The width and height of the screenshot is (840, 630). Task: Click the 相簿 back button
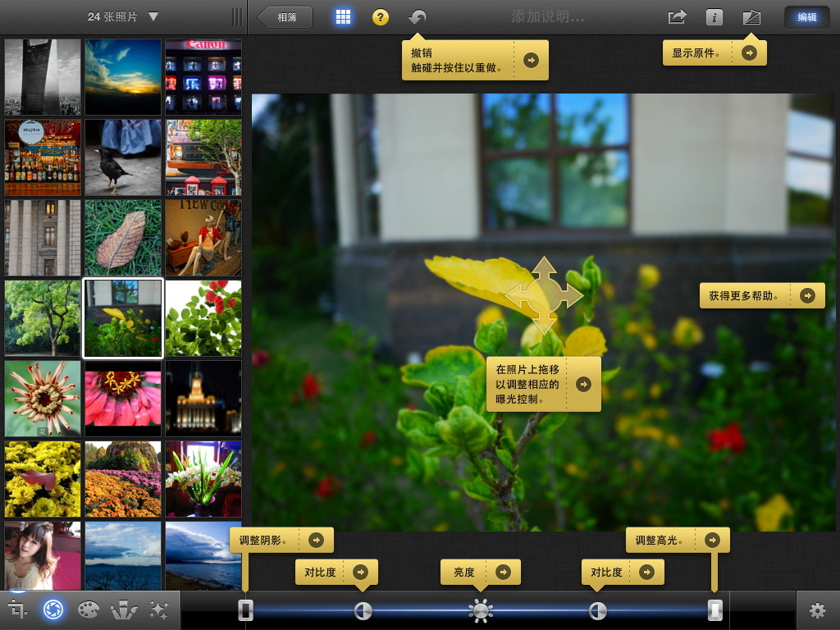285,16
